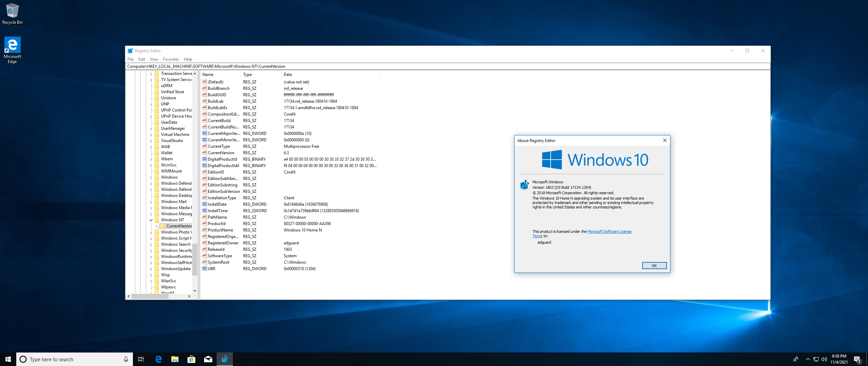Expand the UserManager tree node
868x366 pixels.
tap(151, 128)
